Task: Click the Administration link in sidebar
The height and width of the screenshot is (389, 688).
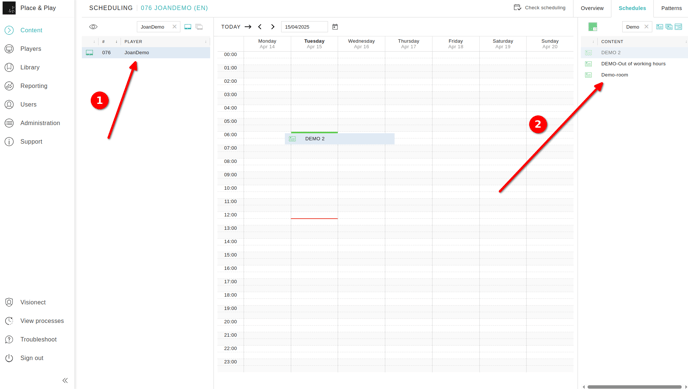Action: click(40, 123)
